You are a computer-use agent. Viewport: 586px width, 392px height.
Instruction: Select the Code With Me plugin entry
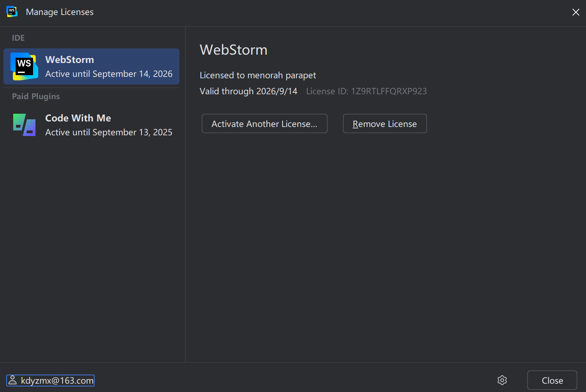pos(91,125)
